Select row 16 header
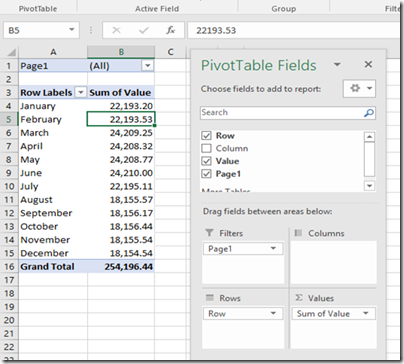The height and width of the screenshot is (364, 404). click(x=9, y=267)
